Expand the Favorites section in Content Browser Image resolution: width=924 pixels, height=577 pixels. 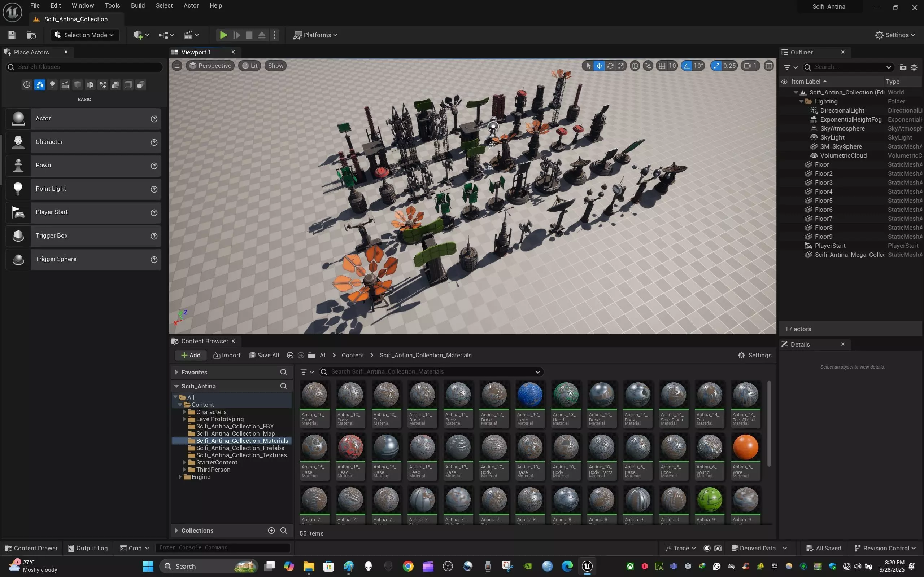point(176,372)
